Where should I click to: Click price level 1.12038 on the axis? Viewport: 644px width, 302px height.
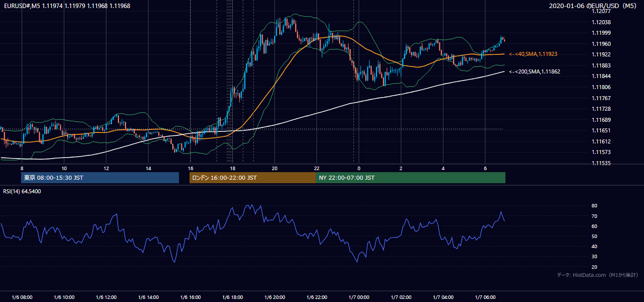pos(601,22)
